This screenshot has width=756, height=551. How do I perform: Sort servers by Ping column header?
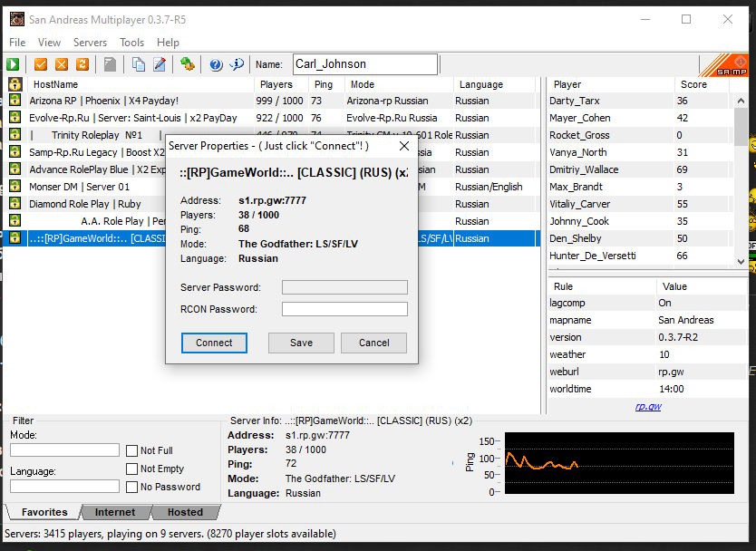pyautogui.click(x=326, y=84)
